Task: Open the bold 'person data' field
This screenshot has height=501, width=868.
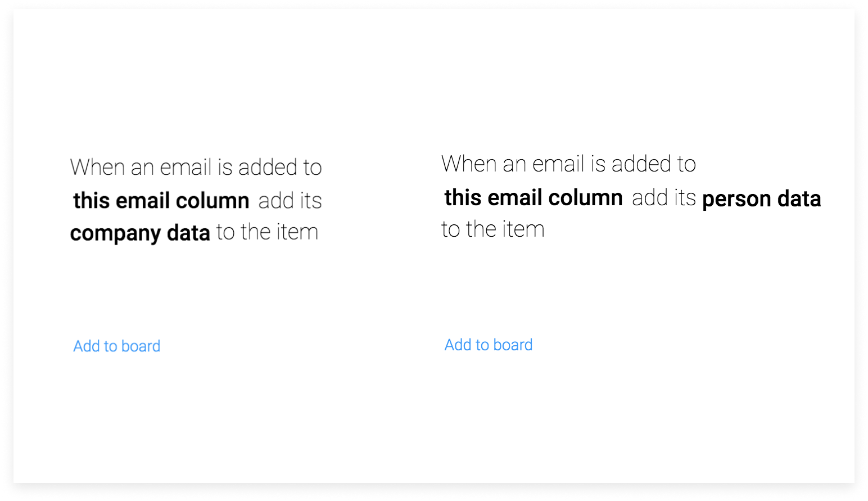Action: coord(762,199)
